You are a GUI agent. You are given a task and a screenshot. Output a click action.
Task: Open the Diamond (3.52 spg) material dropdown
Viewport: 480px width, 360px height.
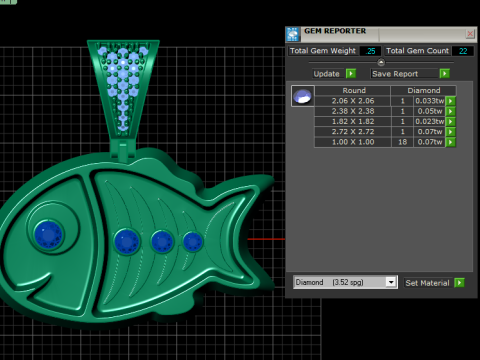[x=391, y=282]
